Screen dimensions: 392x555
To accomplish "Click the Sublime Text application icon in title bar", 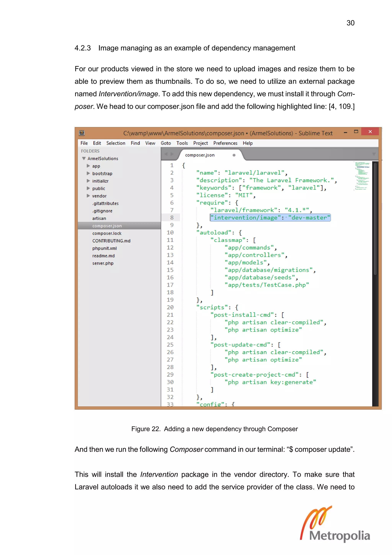I will [x=82, y=133].
